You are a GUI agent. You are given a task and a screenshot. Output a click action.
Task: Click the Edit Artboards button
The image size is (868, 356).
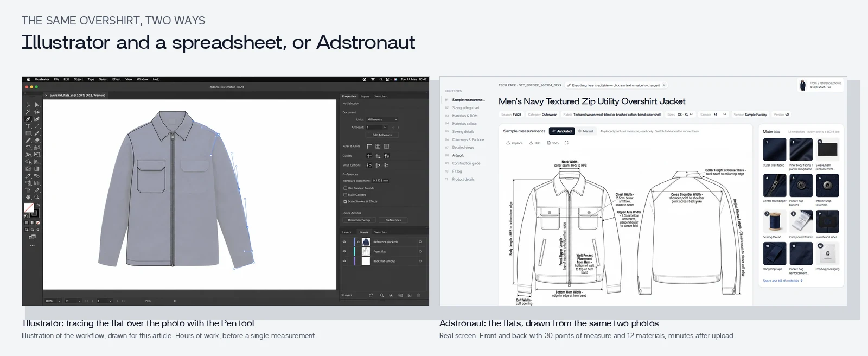[x=382, y=135]
